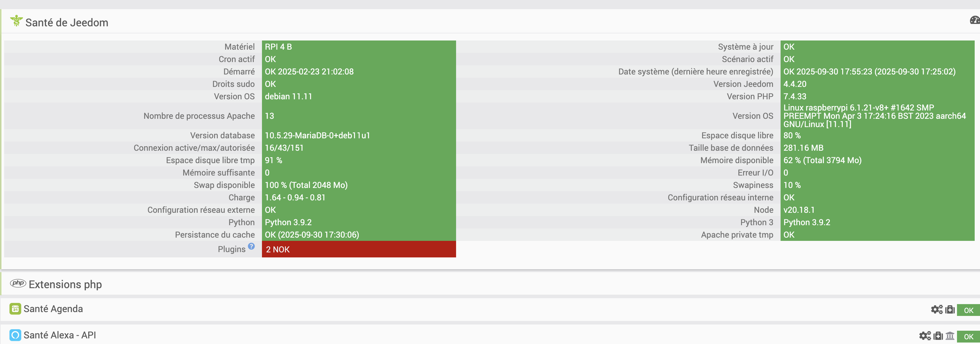This screenshot has height=344, width=980.
Task: Click the Santé Agenda OK status badge
Action: [x=968, y=310]
